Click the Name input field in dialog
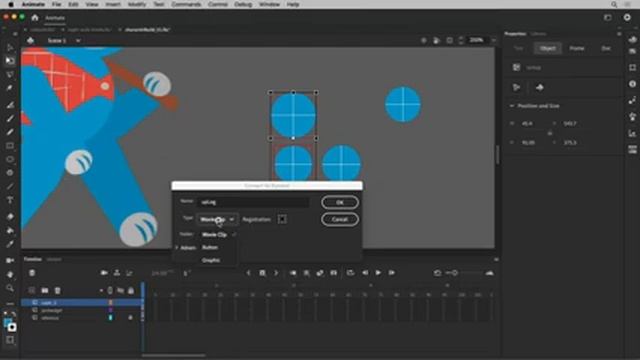Viewport: 640px width, 360px height. (253, 202)
